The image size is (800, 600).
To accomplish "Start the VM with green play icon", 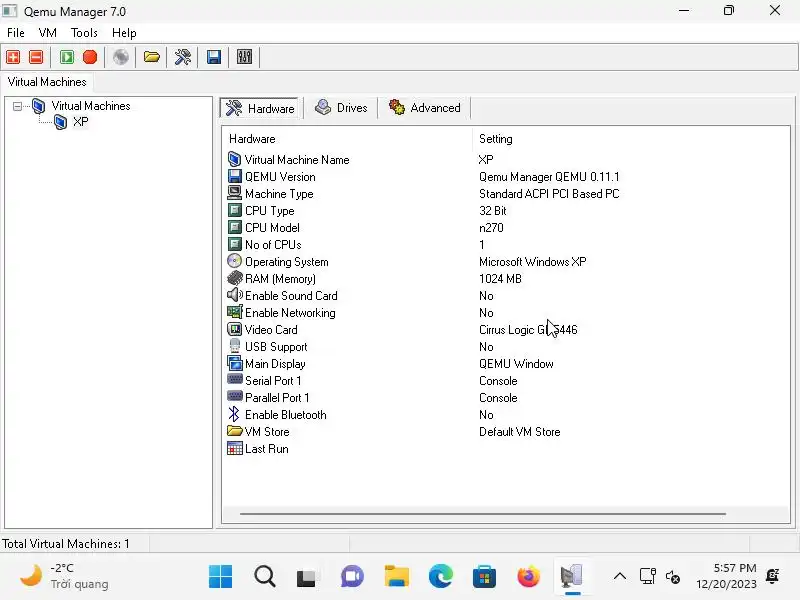I will click(67, 57).
